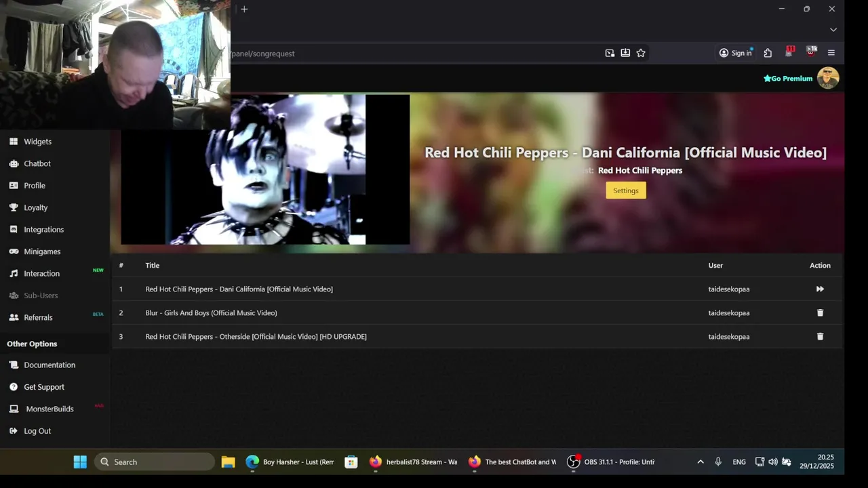Open the Widgets sidebar section
Viewport: 868px width, 488px height.
pyautogui.click(x=37, y=142)
